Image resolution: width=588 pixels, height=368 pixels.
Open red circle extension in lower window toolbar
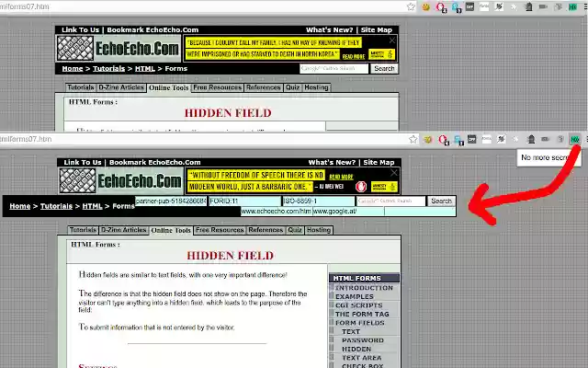click(443, 140)
